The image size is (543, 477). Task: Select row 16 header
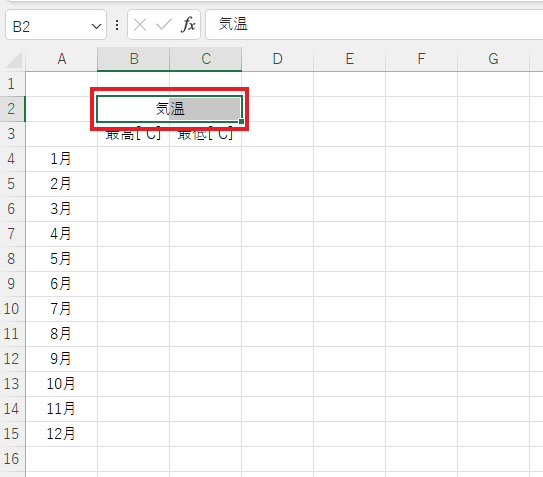point(12,459)
